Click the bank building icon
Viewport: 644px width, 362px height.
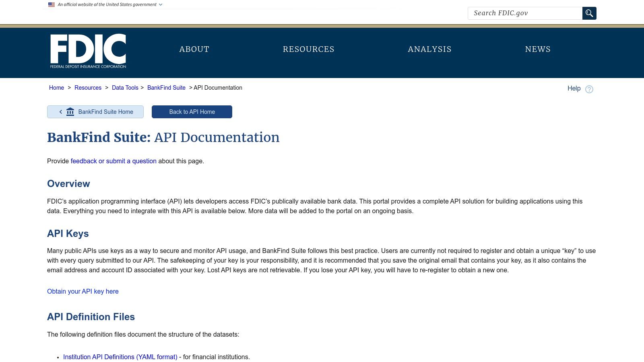click(70, 112)
